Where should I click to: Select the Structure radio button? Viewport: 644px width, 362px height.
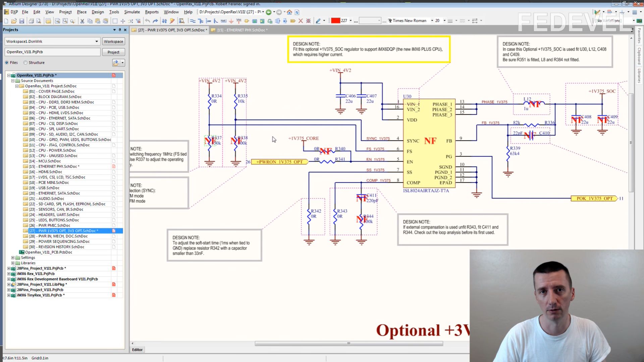(x=25, y=63)
